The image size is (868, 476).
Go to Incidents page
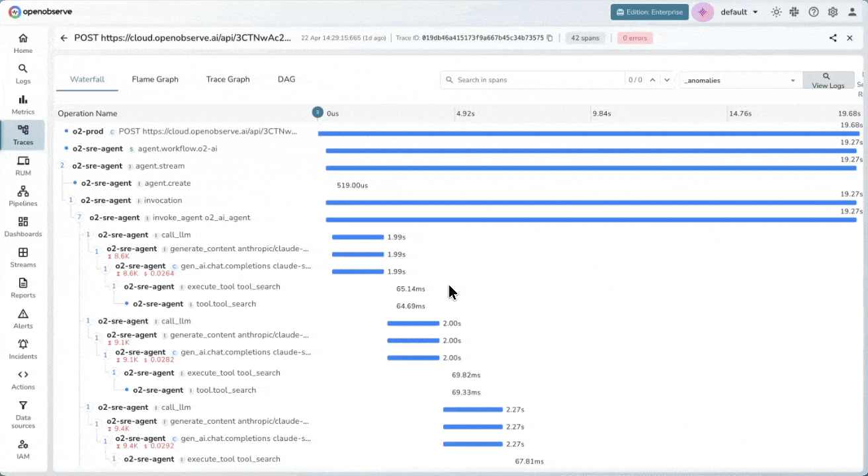(x=23, y=349)
